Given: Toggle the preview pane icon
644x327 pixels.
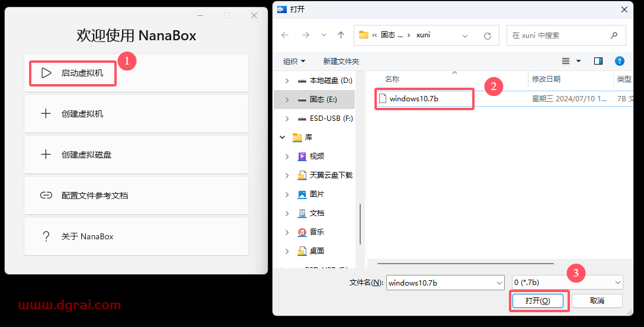Looking at the screenshot, I should (598, 61).
